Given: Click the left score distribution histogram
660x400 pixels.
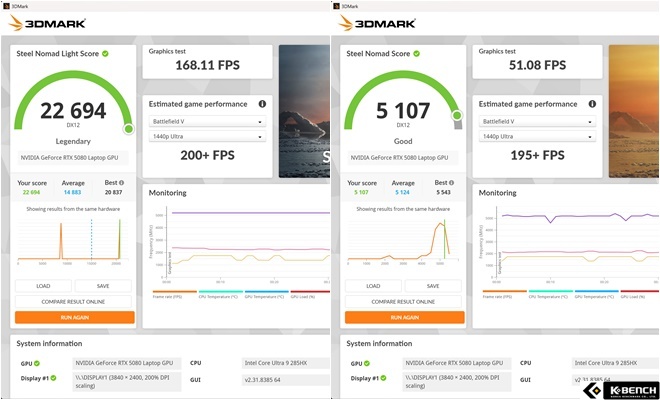Looking at the screenshot, I should click(x=73, y=241).
